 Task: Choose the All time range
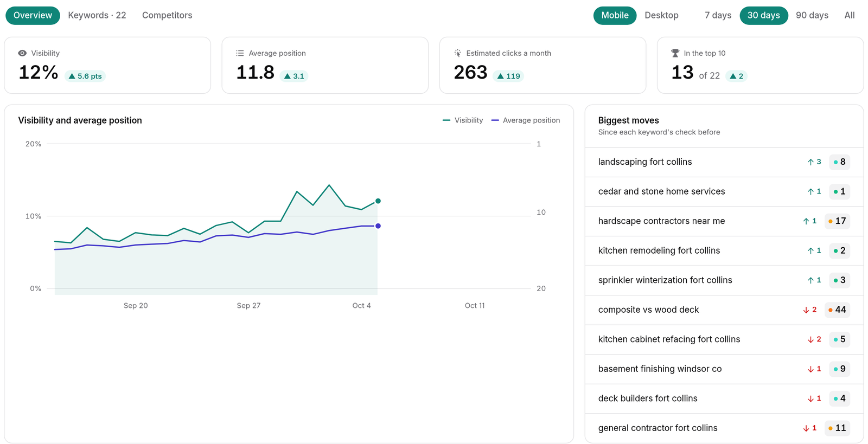(850, 15)
